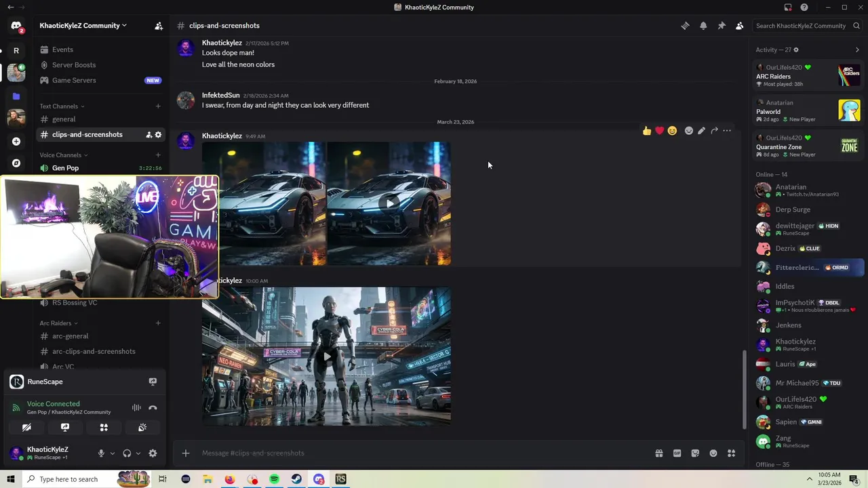Show pinned messages pin icon
Screen dimensions: 868x488
pos(722,26)
